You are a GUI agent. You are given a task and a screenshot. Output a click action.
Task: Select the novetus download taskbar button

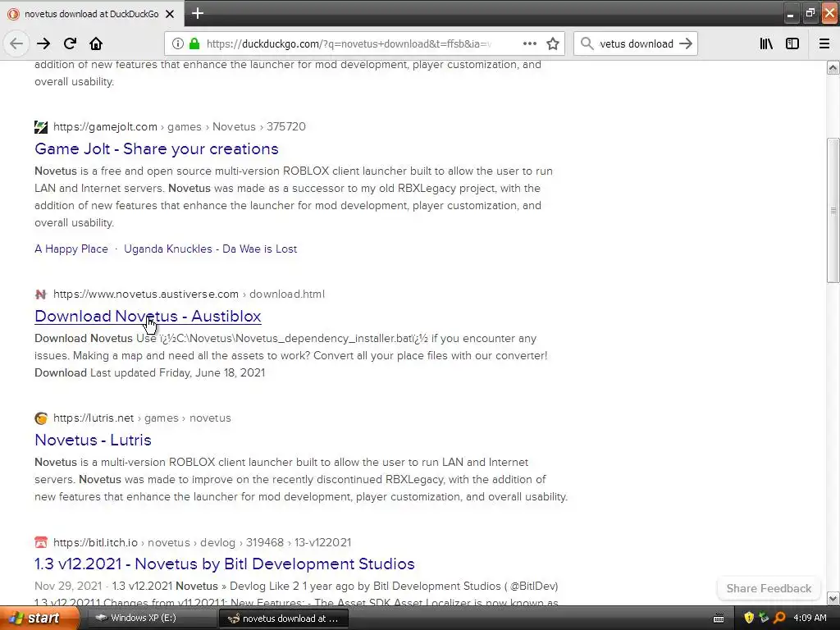tap(284, 619)
